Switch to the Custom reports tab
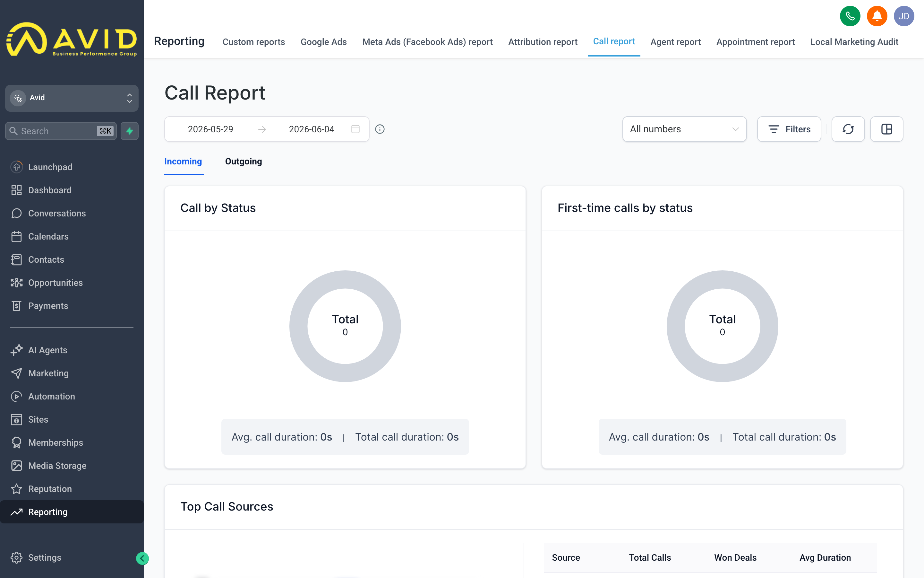This screenshot has width=924, height=578. tap(253, 42)
